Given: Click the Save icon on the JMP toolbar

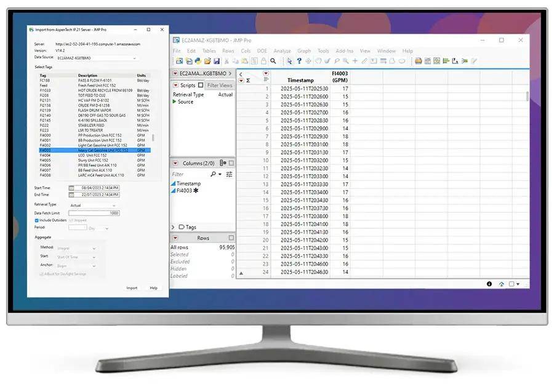Looking at the screenshot, I should point(217,61).
